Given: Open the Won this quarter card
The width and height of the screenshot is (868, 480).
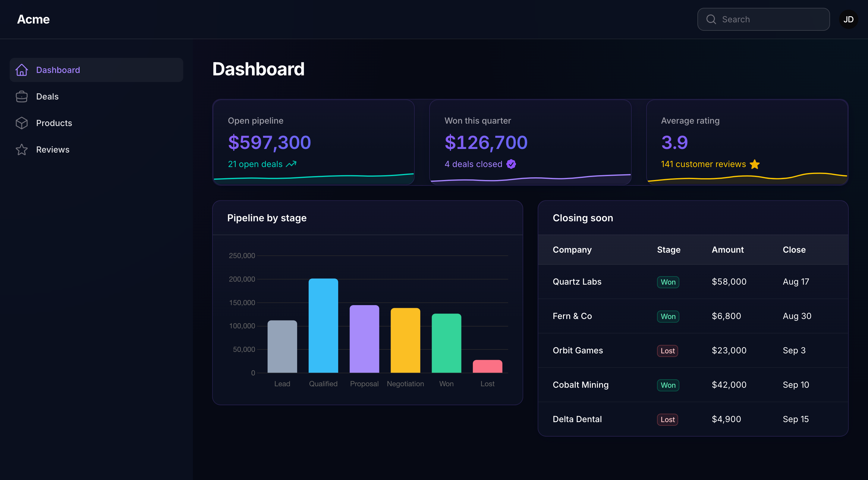Looking at the screenshot, I should click(530, 142).
